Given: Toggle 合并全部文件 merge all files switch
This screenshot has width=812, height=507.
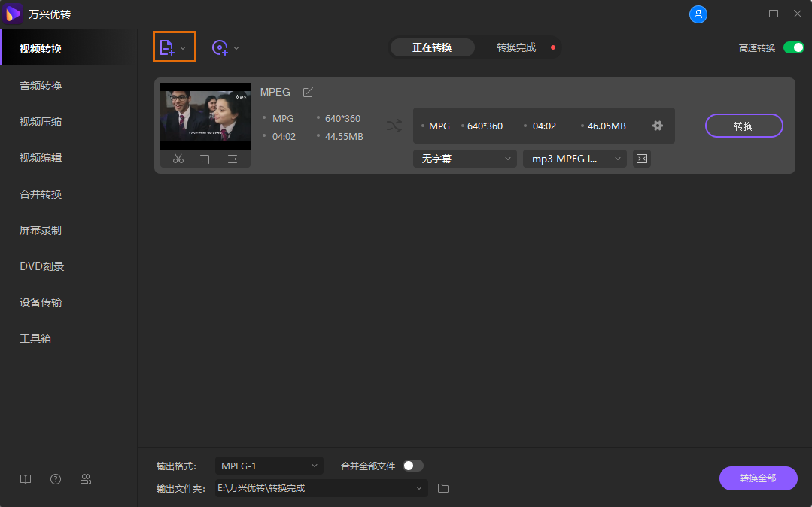Looking at the screenshot, I should coord(412,466).
